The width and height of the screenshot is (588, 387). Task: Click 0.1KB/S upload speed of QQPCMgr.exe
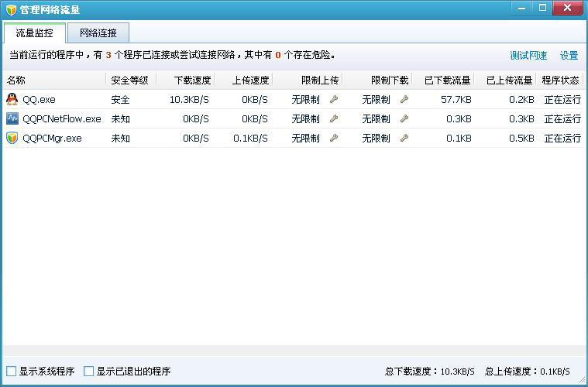tap(250, 139)
